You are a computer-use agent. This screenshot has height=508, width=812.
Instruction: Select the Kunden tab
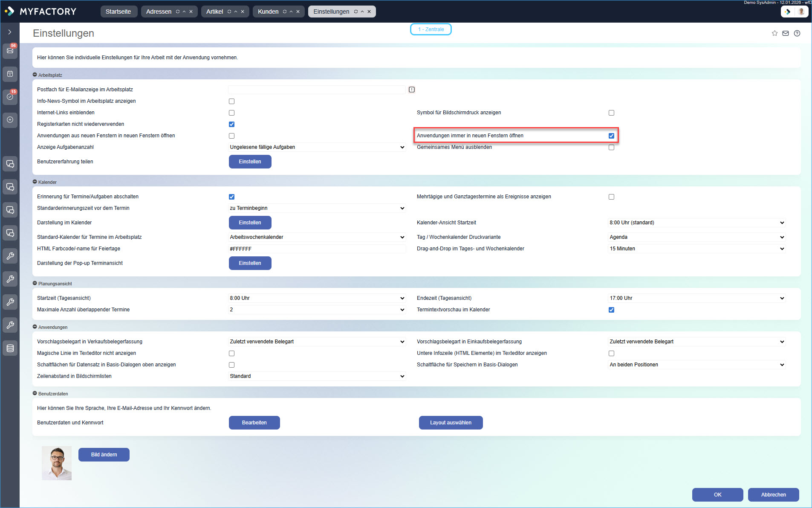click(x=268, y=12)
